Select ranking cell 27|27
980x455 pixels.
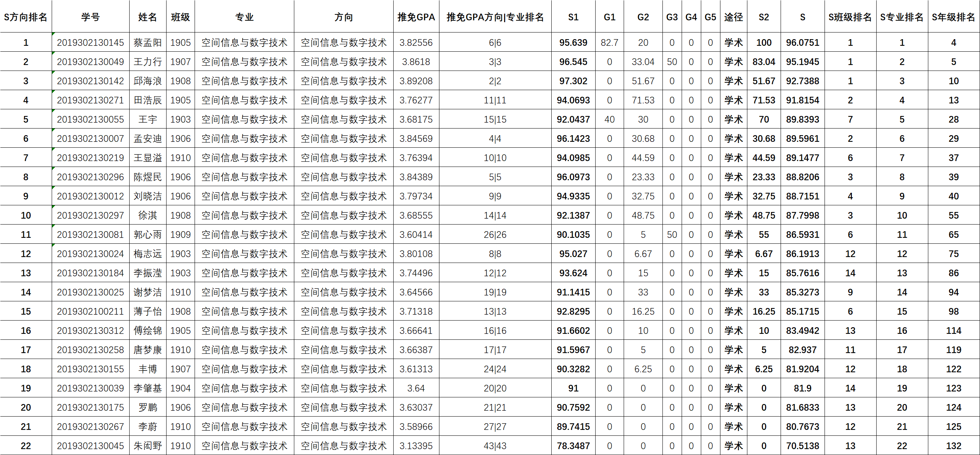pos(495,427)
